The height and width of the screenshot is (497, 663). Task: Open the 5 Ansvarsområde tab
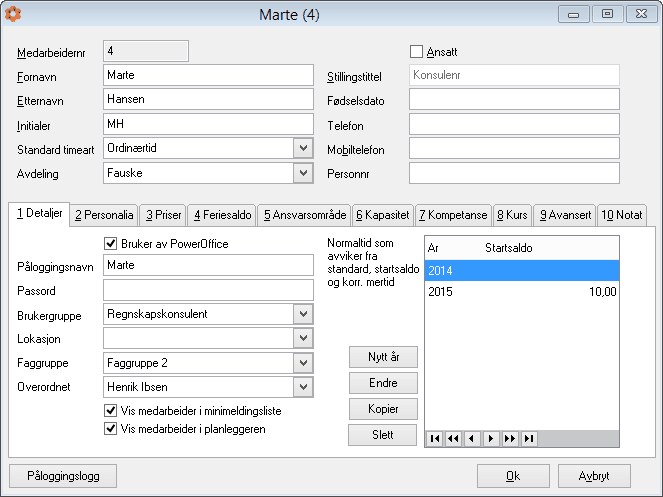coord(305,215)
